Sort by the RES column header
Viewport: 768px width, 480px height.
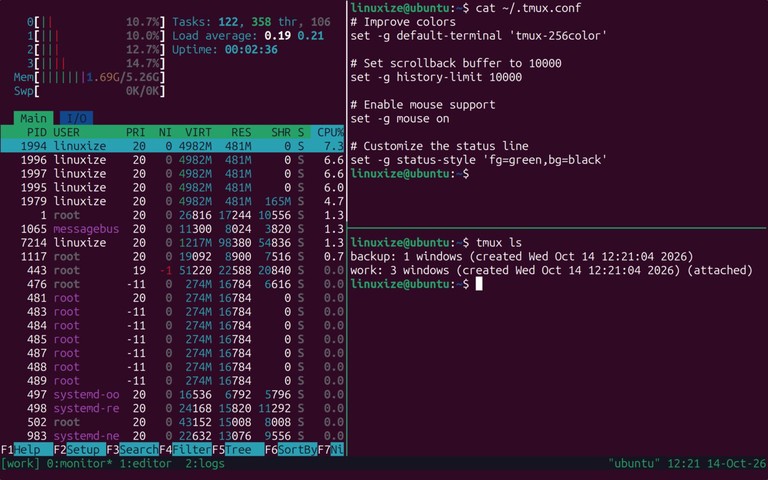pos(241,132)
